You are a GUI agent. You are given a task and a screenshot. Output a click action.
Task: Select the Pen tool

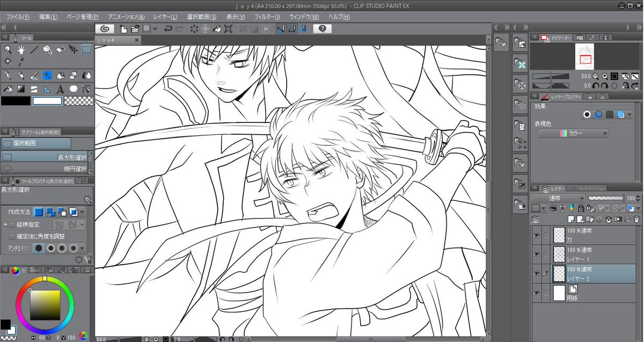pyautogui.click(x=8, y=76)
